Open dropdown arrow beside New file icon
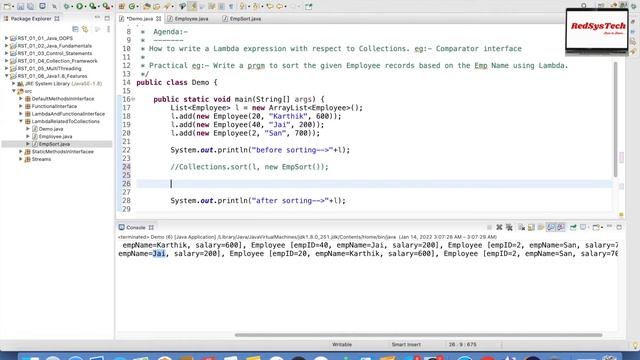Screen dimensions: 640x360 click(13, 7)
